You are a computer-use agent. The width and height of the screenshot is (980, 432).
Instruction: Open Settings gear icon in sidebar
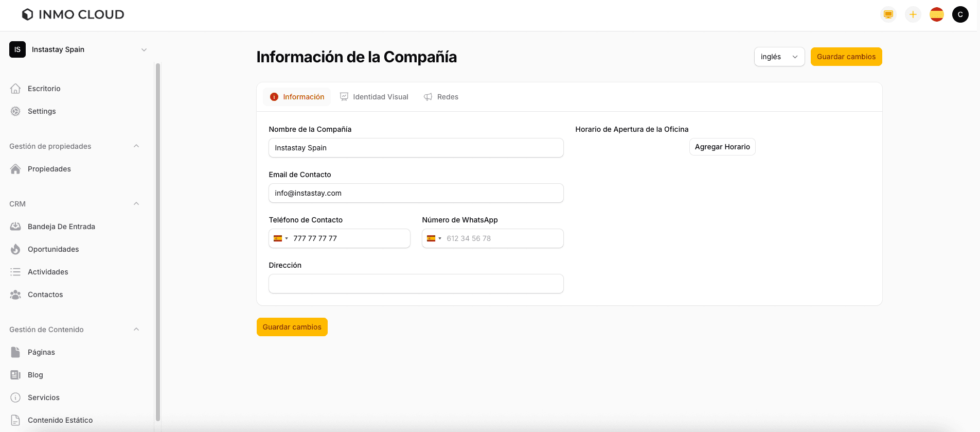(15, 111)
